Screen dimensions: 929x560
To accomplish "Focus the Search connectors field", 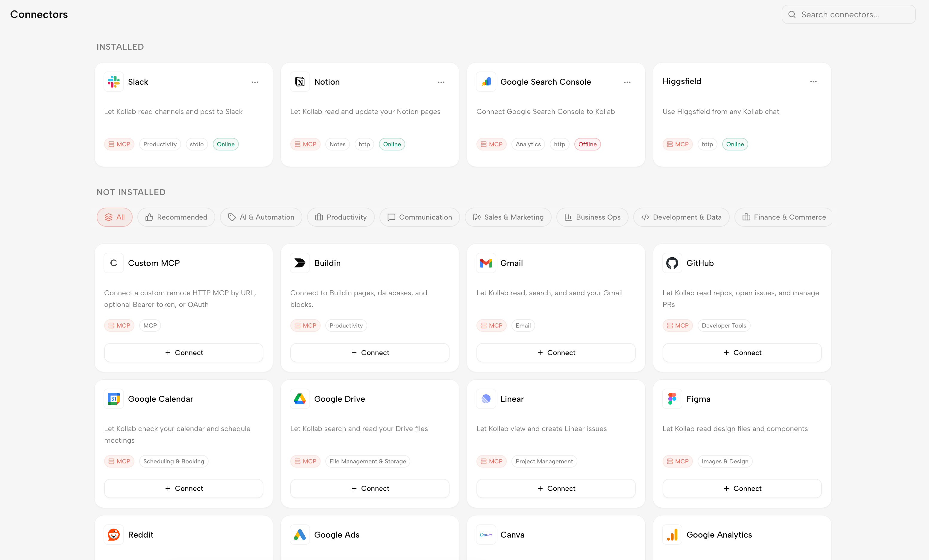I will coord(848,14).
